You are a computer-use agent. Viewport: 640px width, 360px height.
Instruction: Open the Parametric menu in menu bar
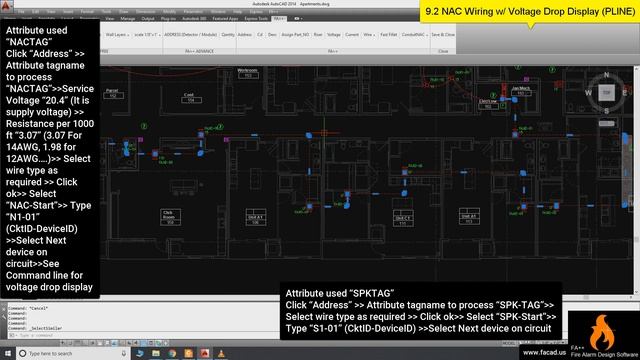tap(193, 12)
